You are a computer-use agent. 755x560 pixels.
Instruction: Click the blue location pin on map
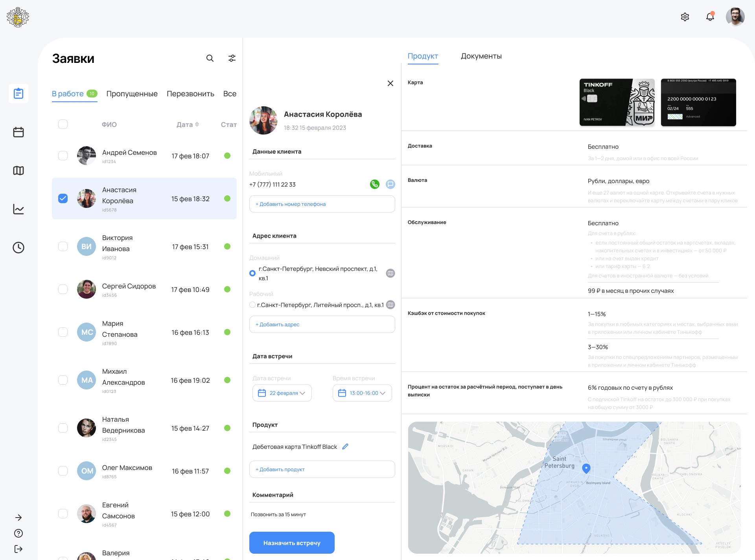586,468
